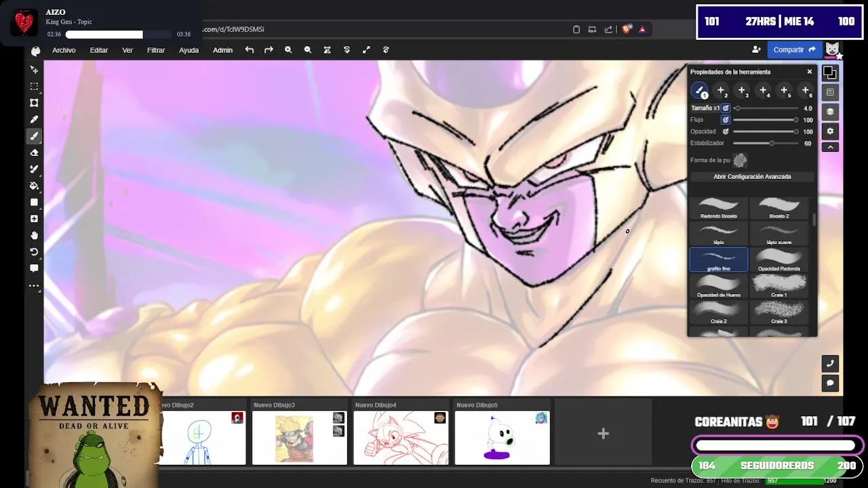Screen dimensions: 868x488
Task: Adjust the Estabilizador slider
Action: coord(766,144)
